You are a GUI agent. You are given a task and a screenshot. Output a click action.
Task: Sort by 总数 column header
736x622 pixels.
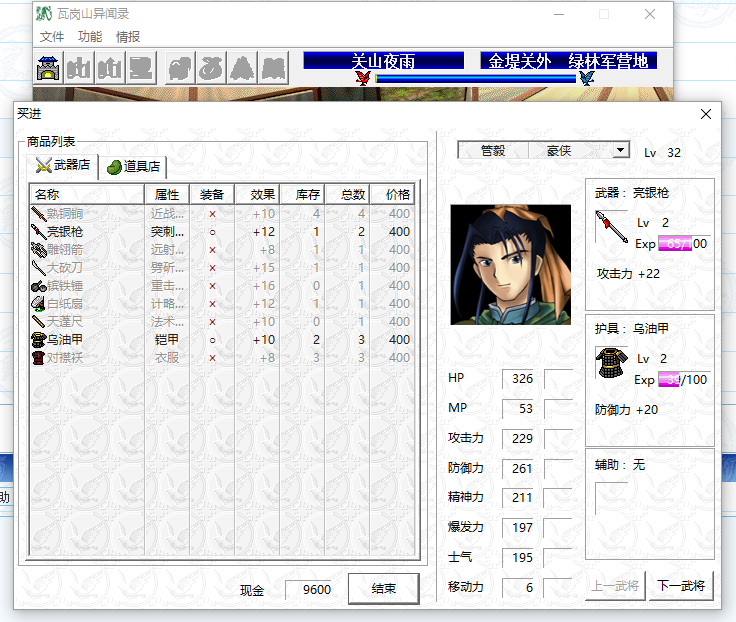pyautogui.click(x=347, y=194)
